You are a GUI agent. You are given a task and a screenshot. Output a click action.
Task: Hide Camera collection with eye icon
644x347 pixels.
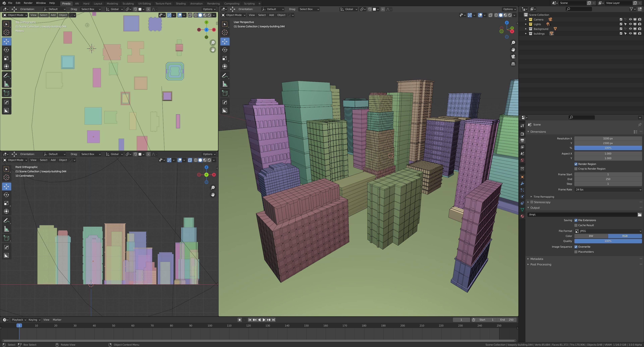click(630, 19)
